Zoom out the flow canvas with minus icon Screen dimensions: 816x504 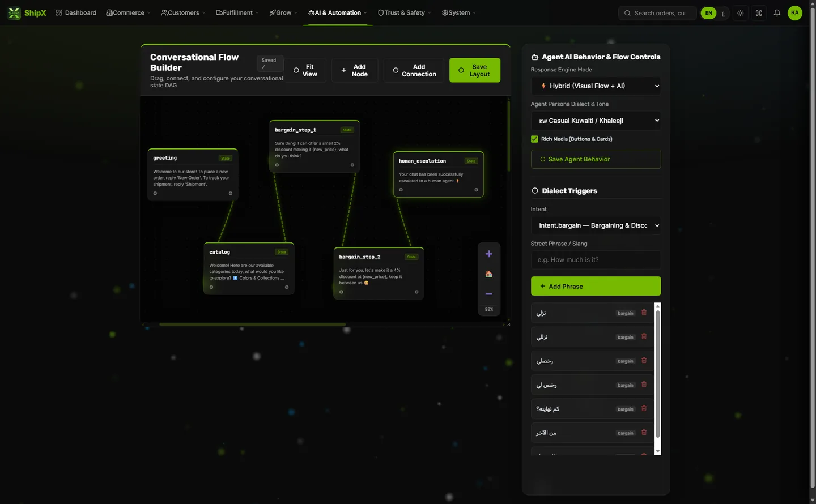[488, 294]
